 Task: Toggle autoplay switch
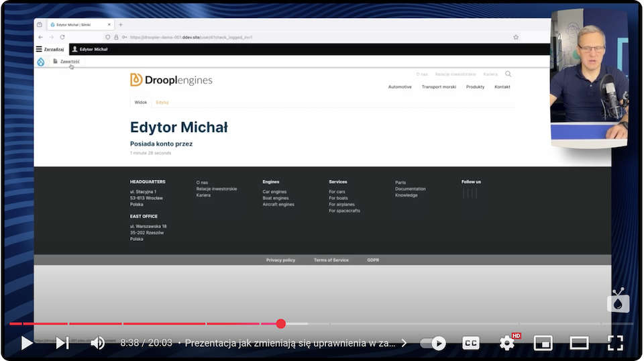433,343
